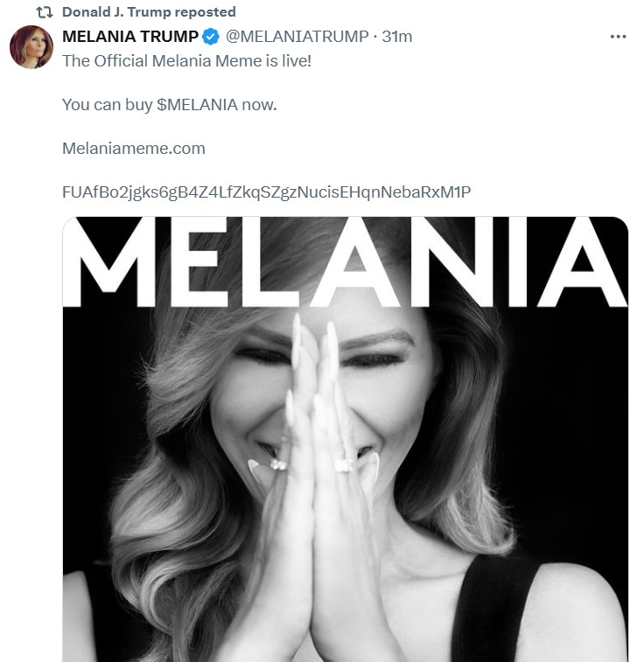Open Melania Trump's round profile avatar
This screenshot has height=662, width=644.
[31, 47]
